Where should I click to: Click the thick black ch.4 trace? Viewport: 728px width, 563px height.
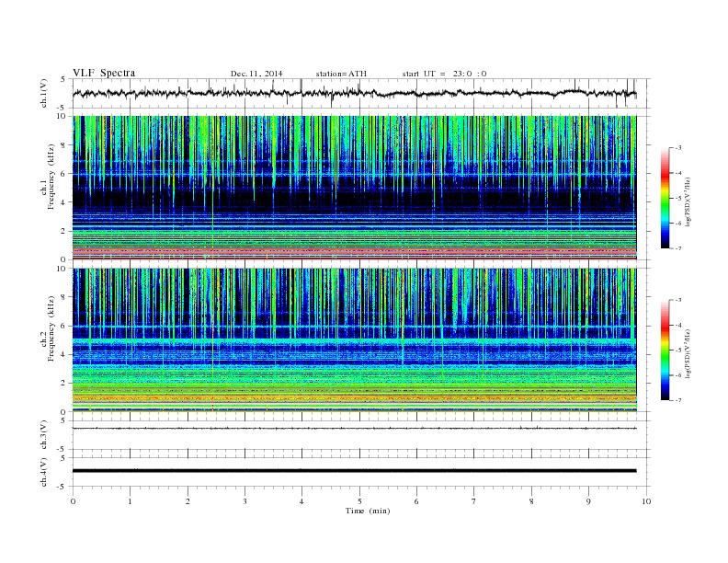tap(354, 471)
